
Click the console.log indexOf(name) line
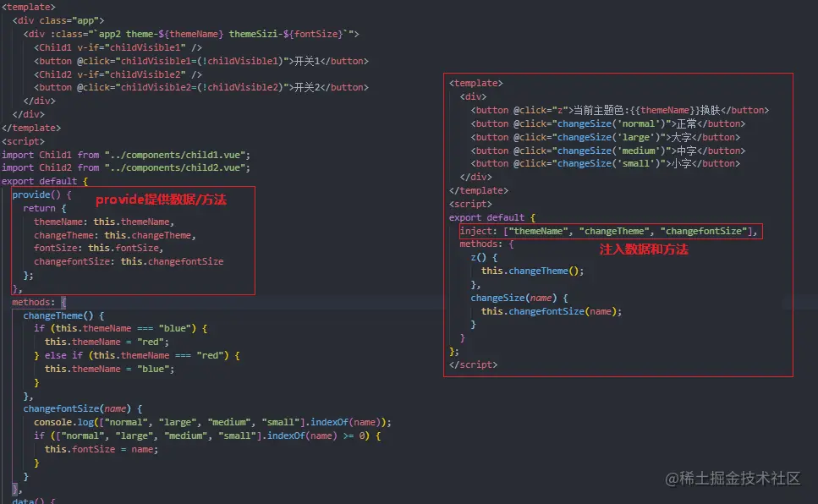pyautogui.click(x=212, y=422)
